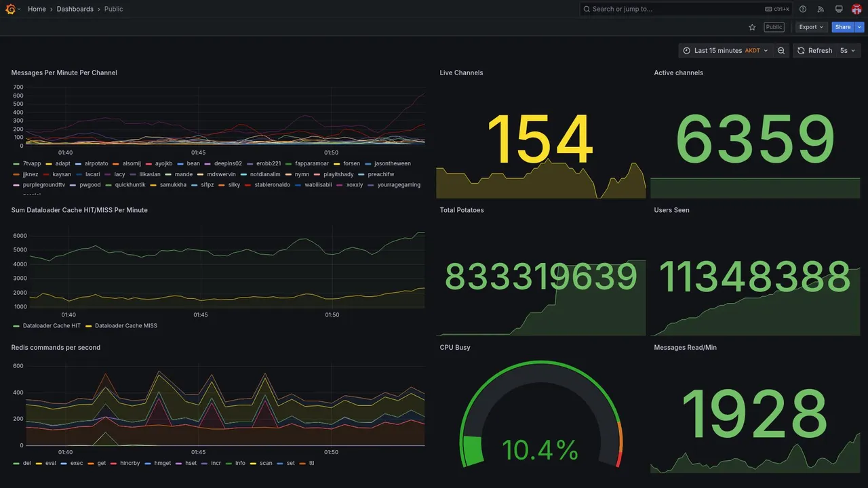
Task: Toggle ttl series in Redis legend
Action: click(x=311, y=463)
